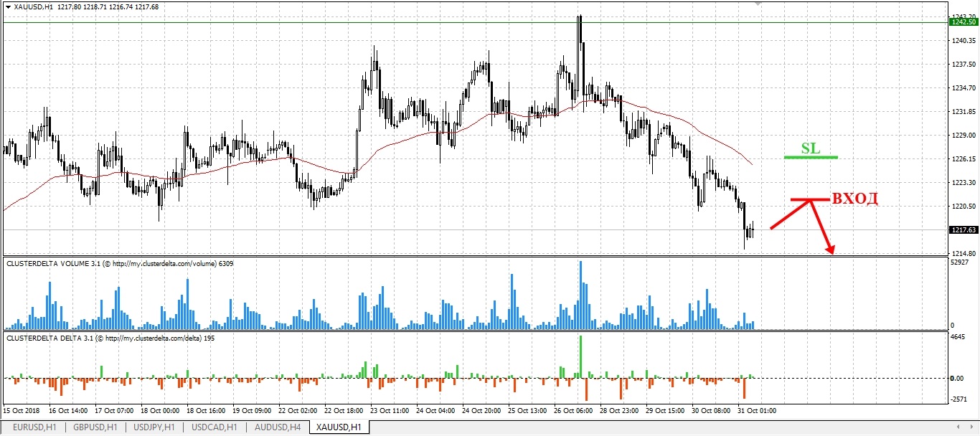980x436 pixels.
Task: Click the 22 Oct 02:00 time label
Action: [298, 411]
